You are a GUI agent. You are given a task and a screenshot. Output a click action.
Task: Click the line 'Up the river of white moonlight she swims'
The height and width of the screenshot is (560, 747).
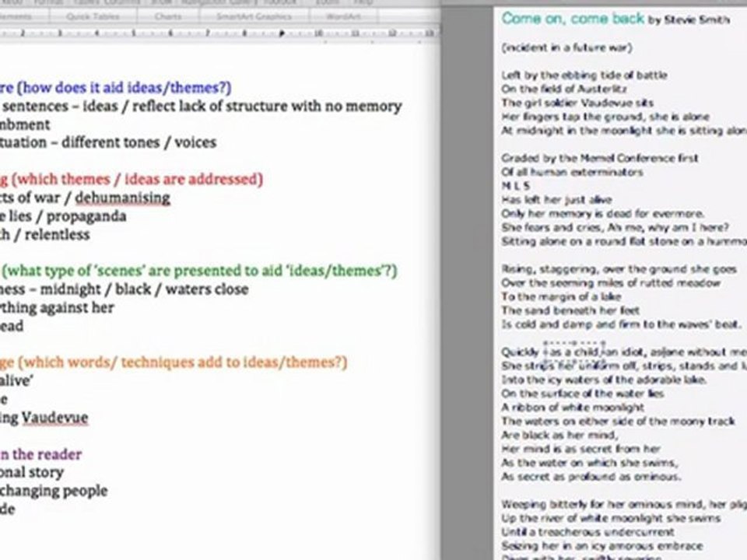pyautogui.click(x=611, y=519)
